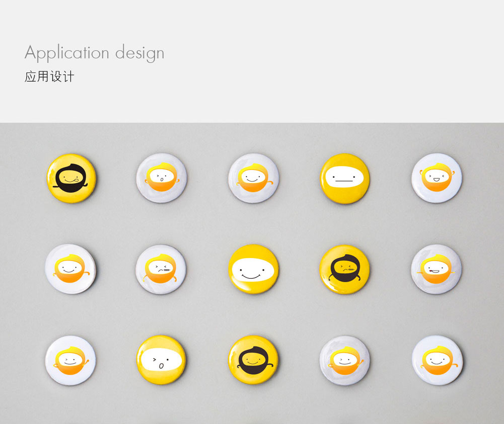Select the badge with red tongue sticking out
Image resolution: width=504 pixels, height=424 pixels.
coord(436,269)
